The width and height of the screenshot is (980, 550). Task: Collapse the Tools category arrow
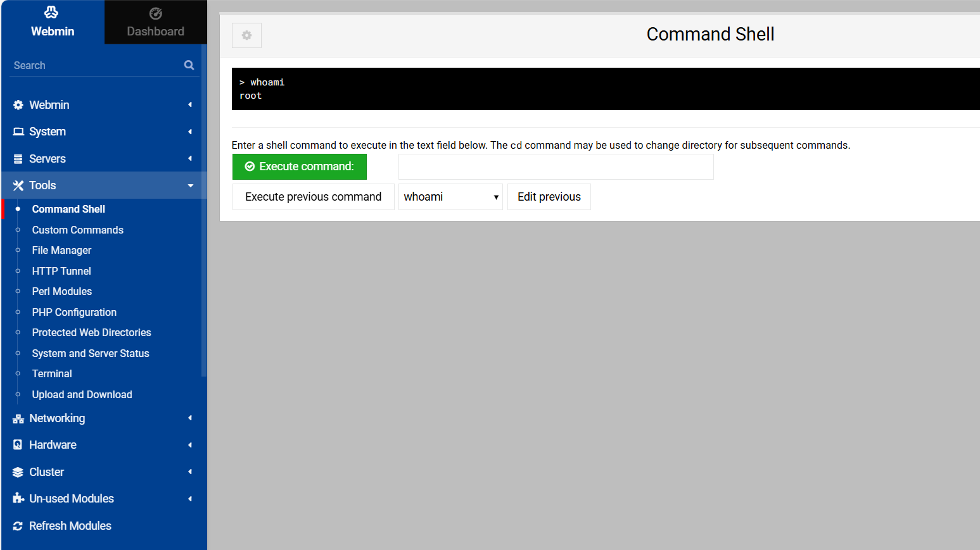click(191, 185)
